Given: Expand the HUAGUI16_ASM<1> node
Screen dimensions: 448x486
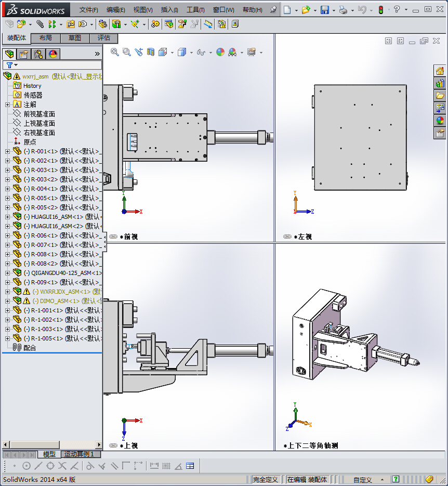Looking at the screenshot, I should [7, 217].
